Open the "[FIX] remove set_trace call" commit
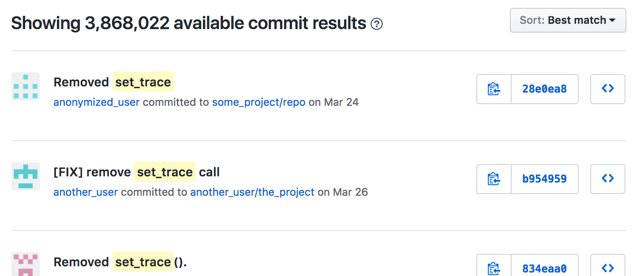644x276 pixels. [136, 172]
